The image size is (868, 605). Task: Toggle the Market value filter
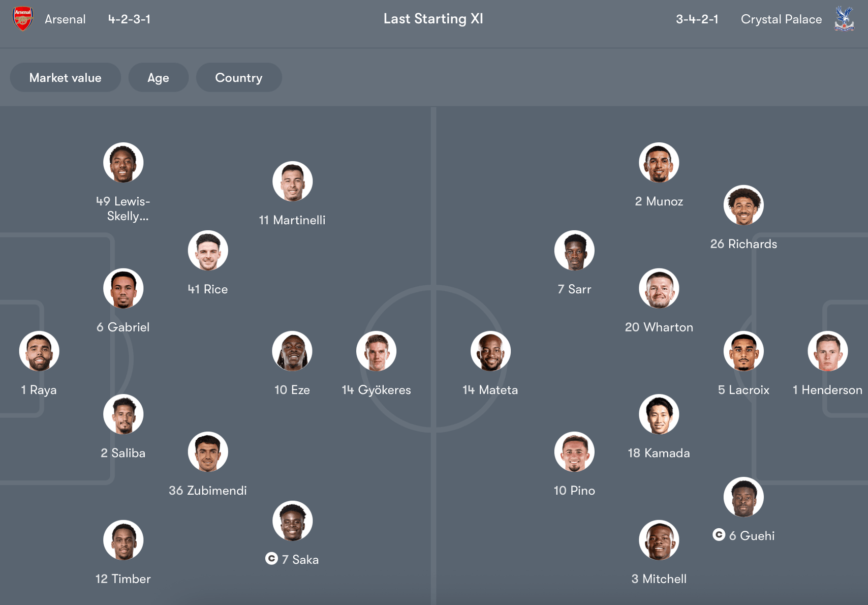(65, 78)
